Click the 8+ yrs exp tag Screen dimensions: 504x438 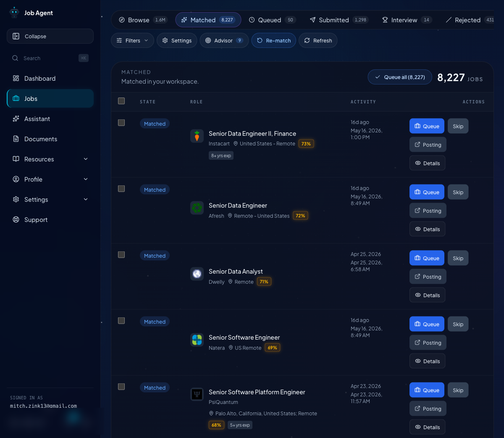(x=221, y=156)
